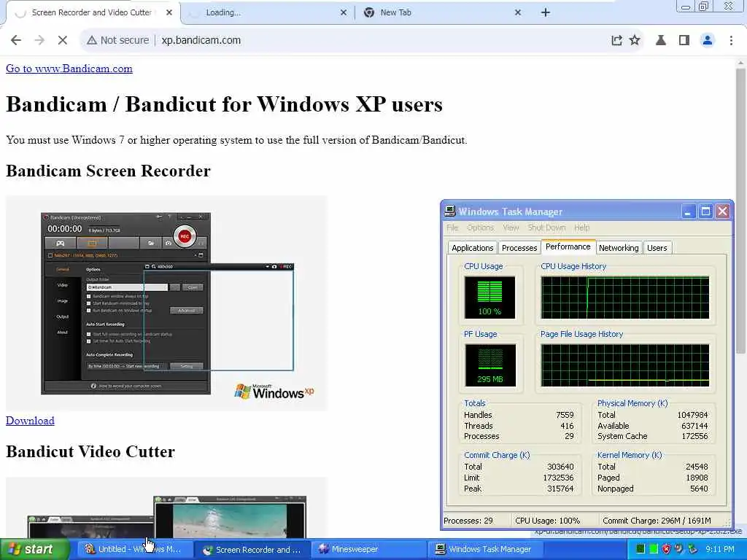The width and height of the screenshot is (747, 560).
Task: Click Physical Memory Total value 1047984
Action: click(692, 415)
